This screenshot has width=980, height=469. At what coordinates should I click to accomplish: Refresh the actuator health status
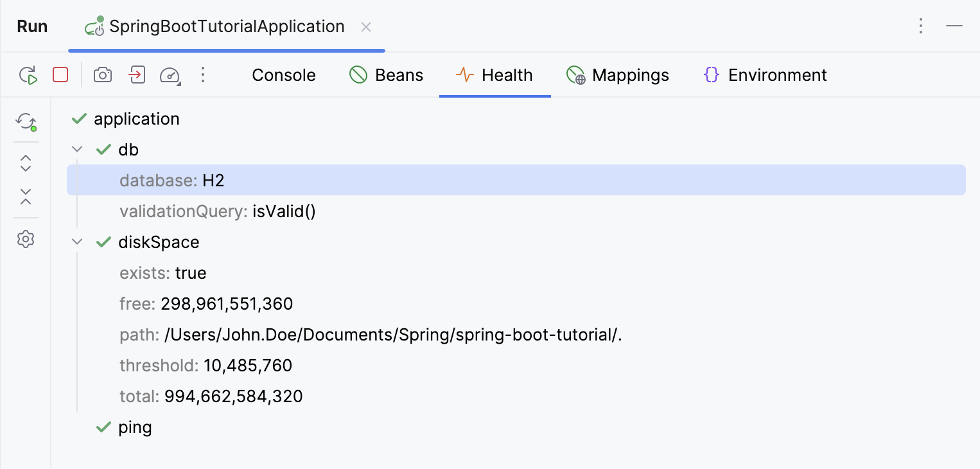26,122
